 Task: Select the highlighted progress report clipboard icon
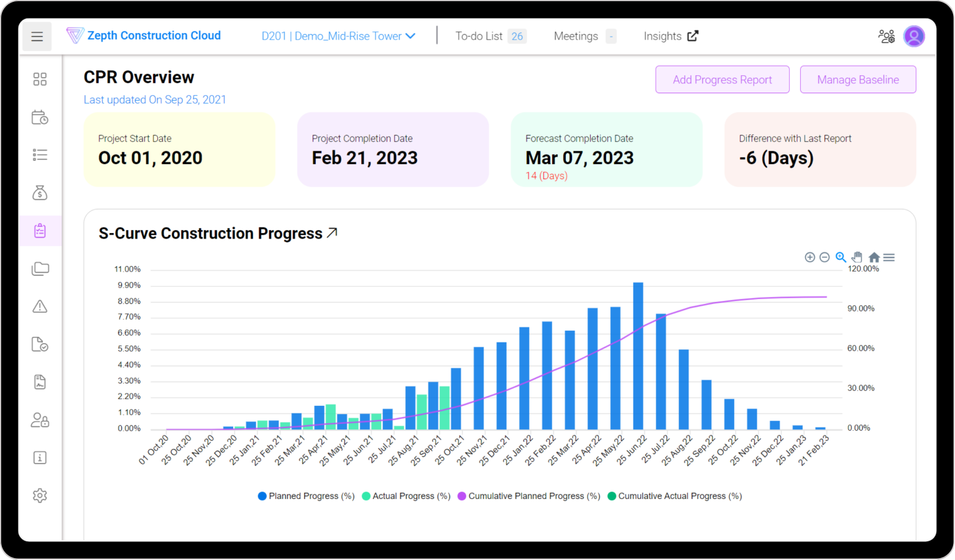click(x=40, y=231)
